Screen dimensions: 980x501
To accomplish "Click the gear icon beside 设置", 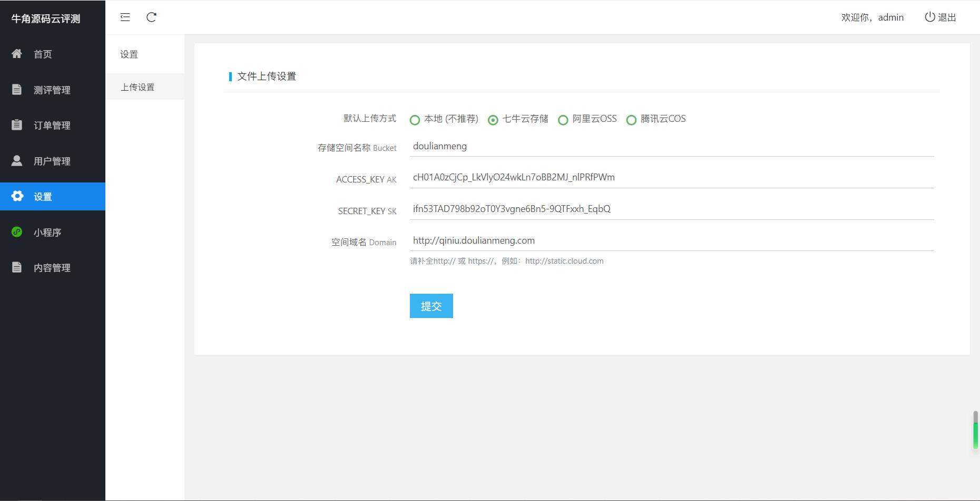I will point(17,196).
